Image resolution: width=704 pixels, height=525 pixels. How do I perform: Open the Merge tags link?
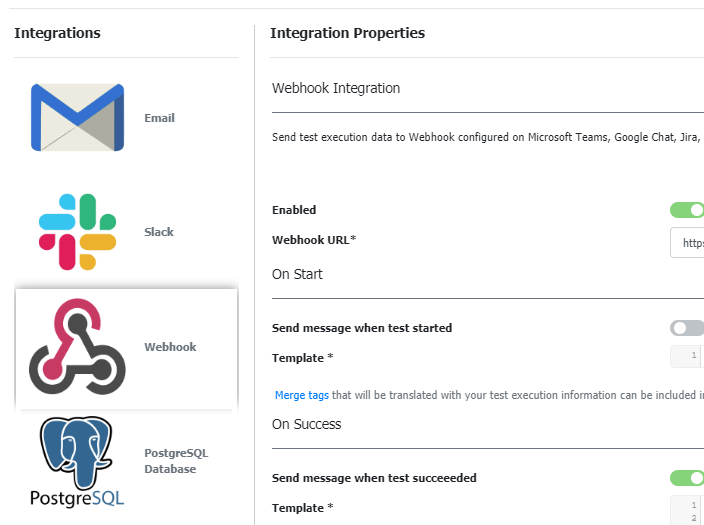click(x=302, y=395)
